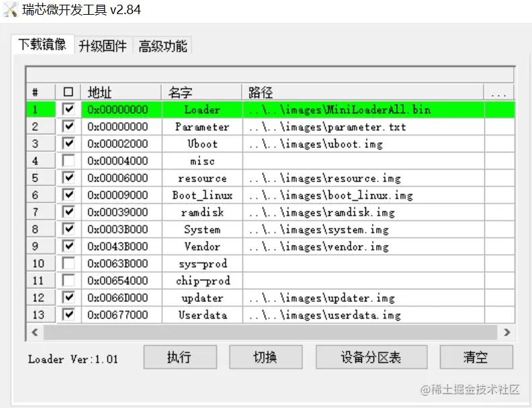This screenshot has height=408, width=532.
Task: Select the vendor.img path cell
Action: click(x=363, y=246)
